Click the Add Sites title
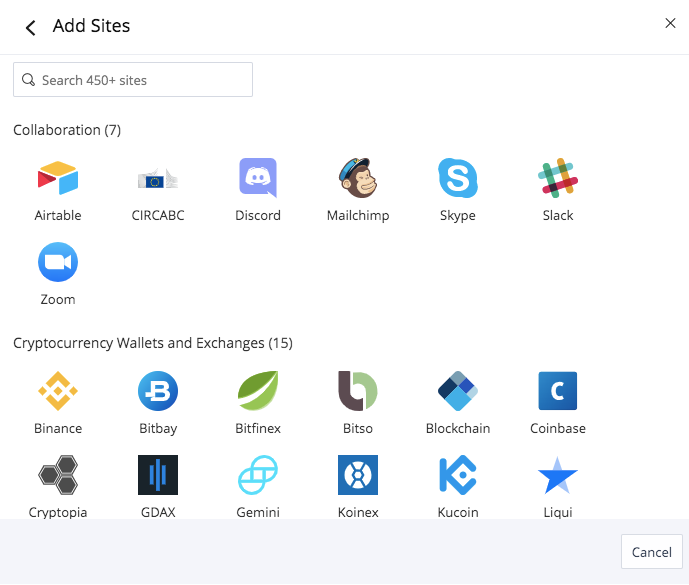The height and width of the screenshot is (585, 689). [91, 25]
